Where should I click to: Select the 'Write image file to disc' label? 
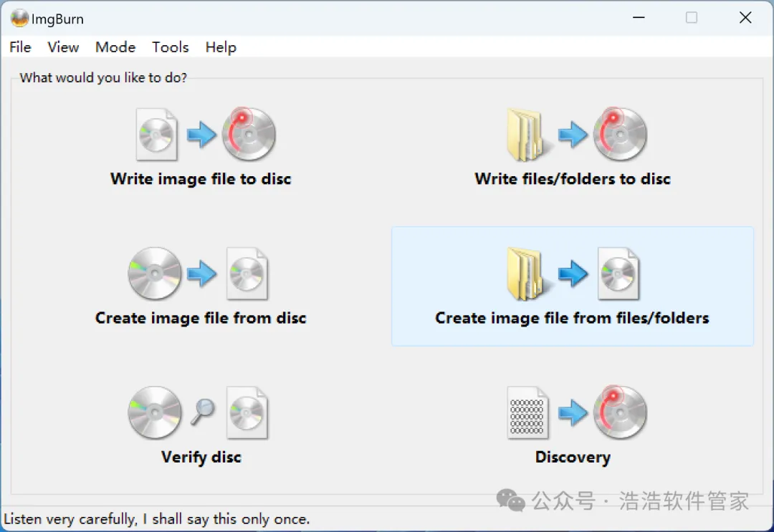click(201, 179)
